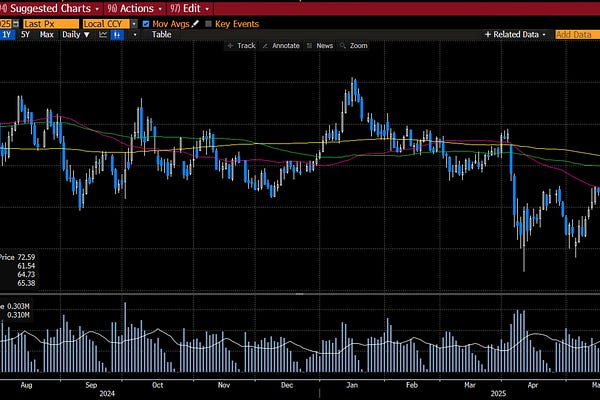Expand the chart style options arrow
The height and width of the screenshot is (400, 600).
(135, 35)
